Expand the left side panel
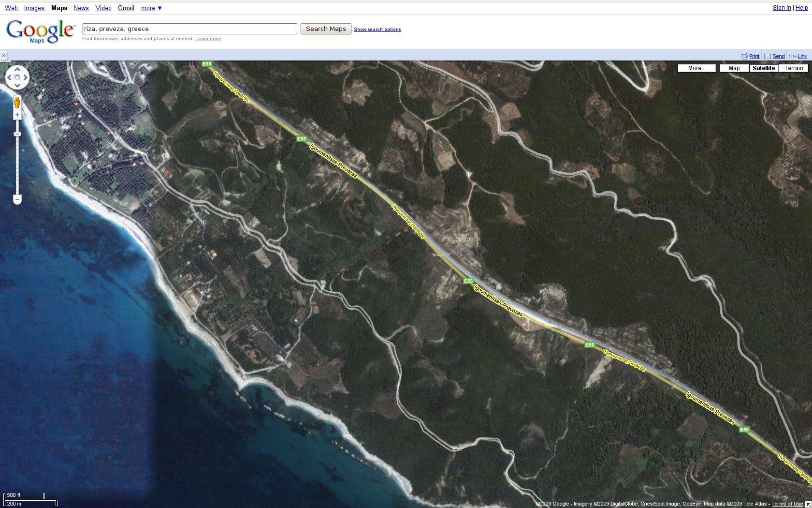Image resolution: width=812 pixels, height=508 pixels. (x=4, y=56)
